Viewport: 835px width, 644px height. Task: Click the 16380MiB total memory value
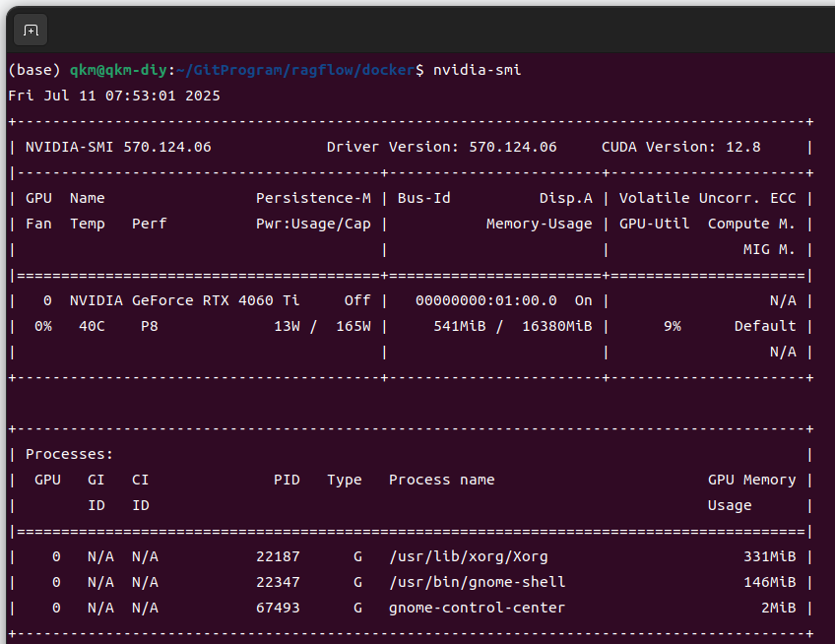pos(557,327)
